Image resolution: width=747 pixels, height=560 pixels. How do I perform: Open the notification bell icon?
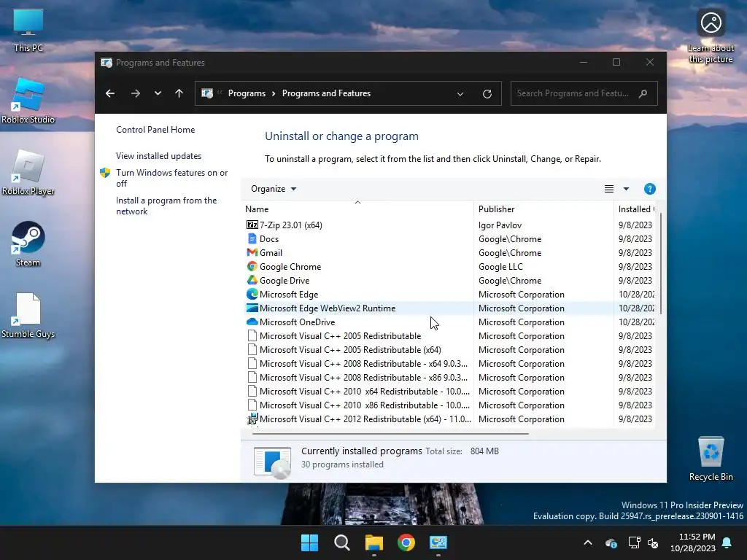[727, 542]
